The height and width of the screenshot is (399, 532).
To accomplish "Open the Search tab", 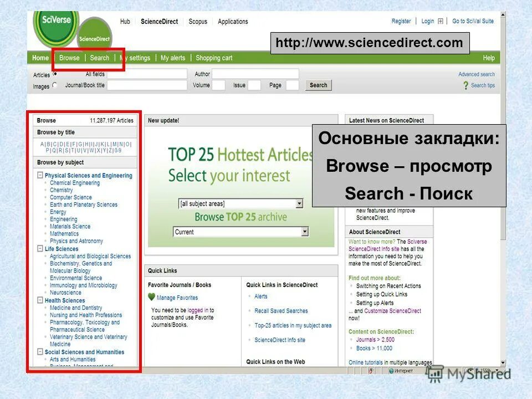I will pos(100,58).
